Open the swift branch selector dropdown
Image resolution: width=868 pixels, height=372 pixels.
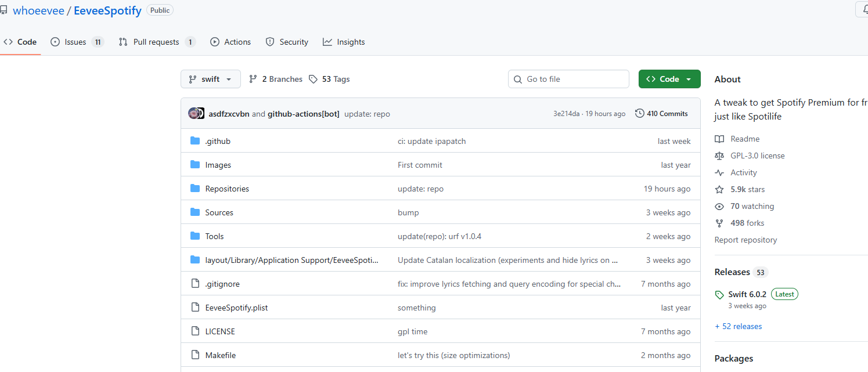coord(211,79)
